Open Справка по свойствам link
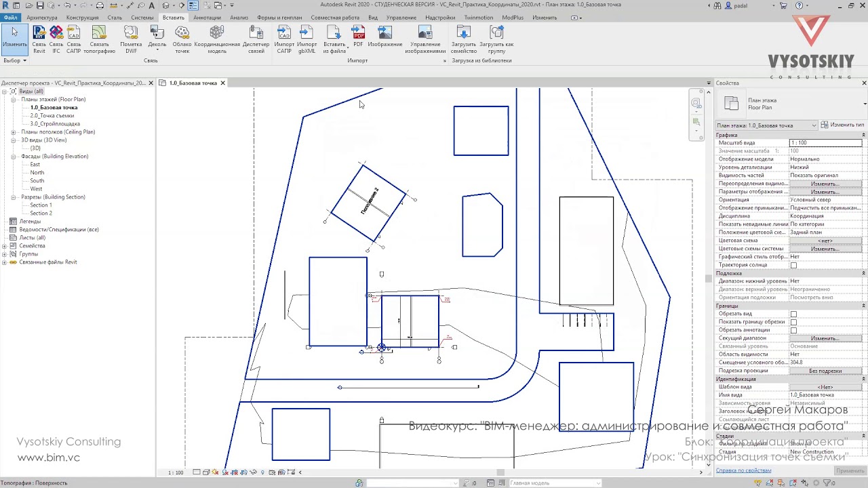Image resolution: width=868 pixels, height=488 pixels. pyautogui.click(x=743, y=470)
